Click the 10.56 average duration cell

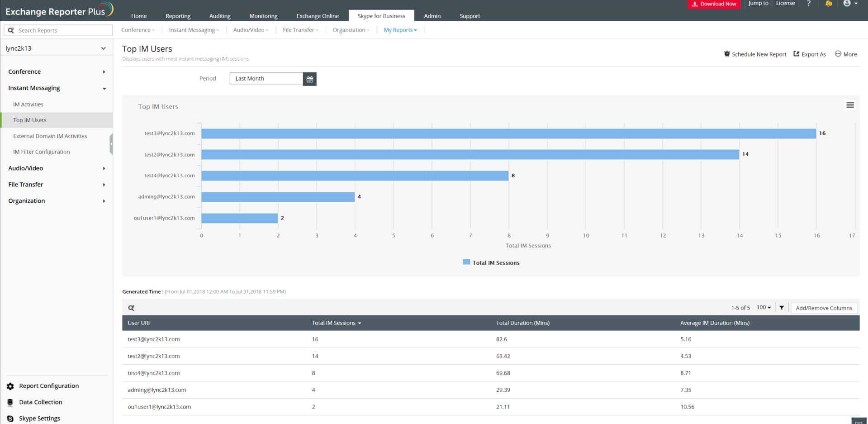pos(688,407)
